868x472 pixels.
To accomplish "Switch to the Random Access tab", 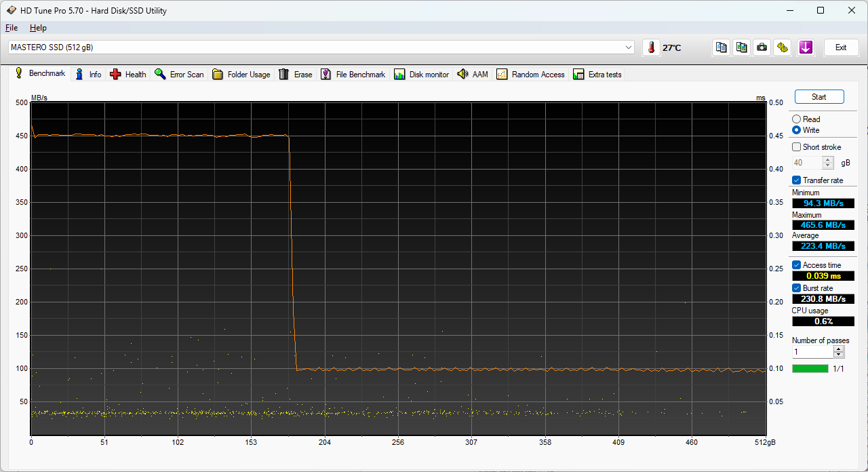I will click(531, 75).
